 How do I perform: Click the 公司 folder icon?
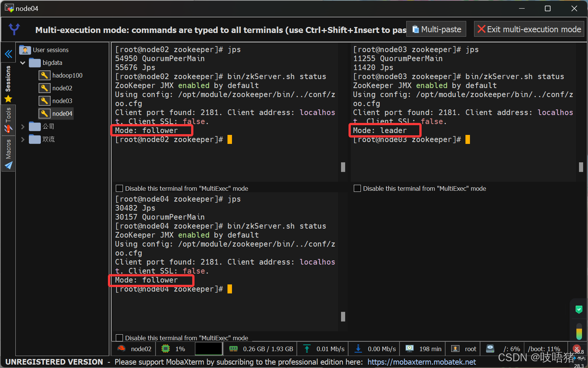click(x=35, y=126)
